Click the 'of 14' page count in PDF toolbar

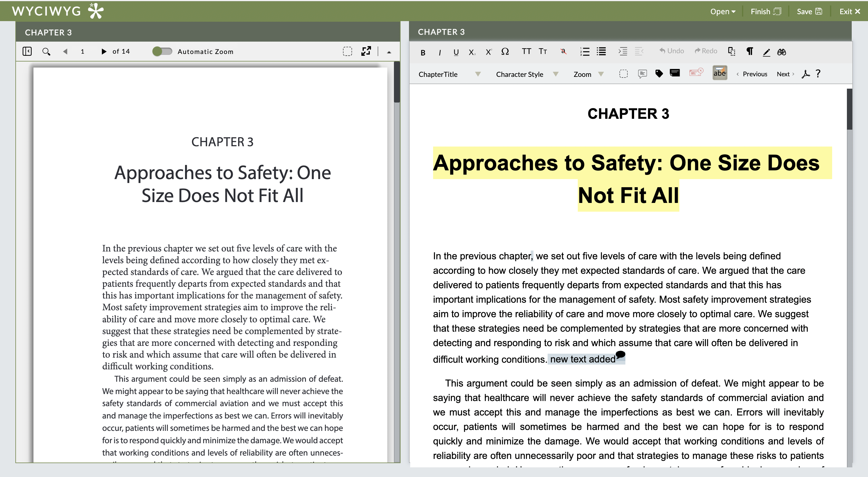click(121, 52)
